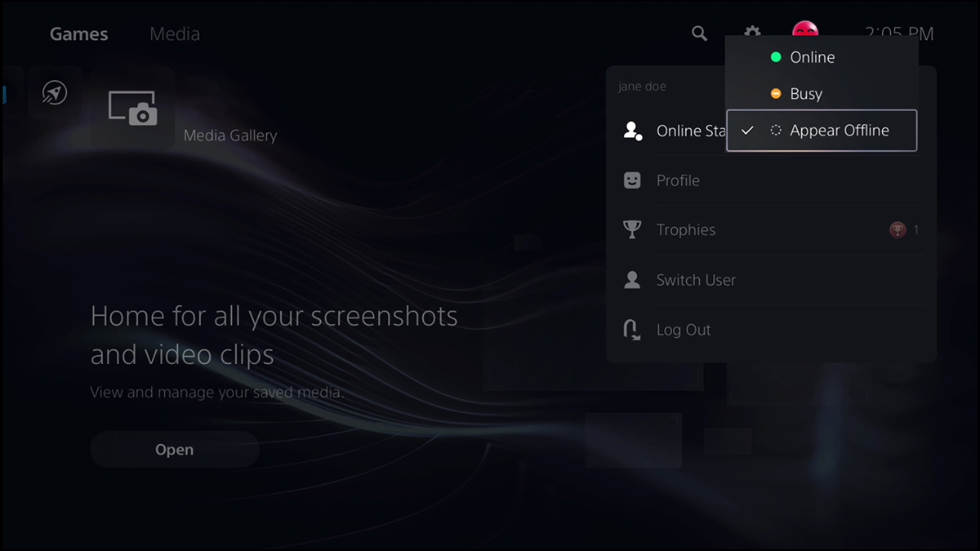Set status to Online
The height and width of the screenshot is (551, 980).
(x=812, y=57)
